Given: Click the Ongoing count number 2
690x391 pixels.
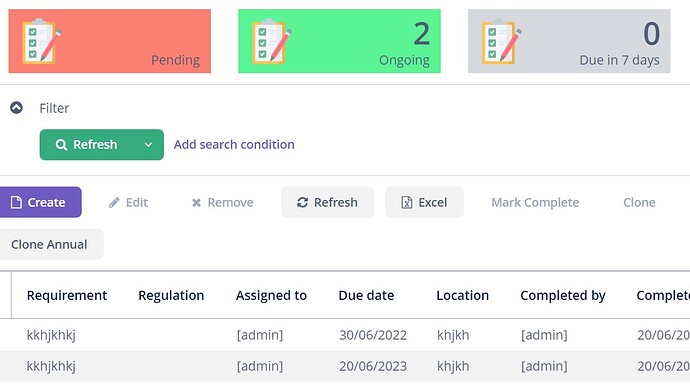Looking at the screenshot, I should tap(422, 34).
